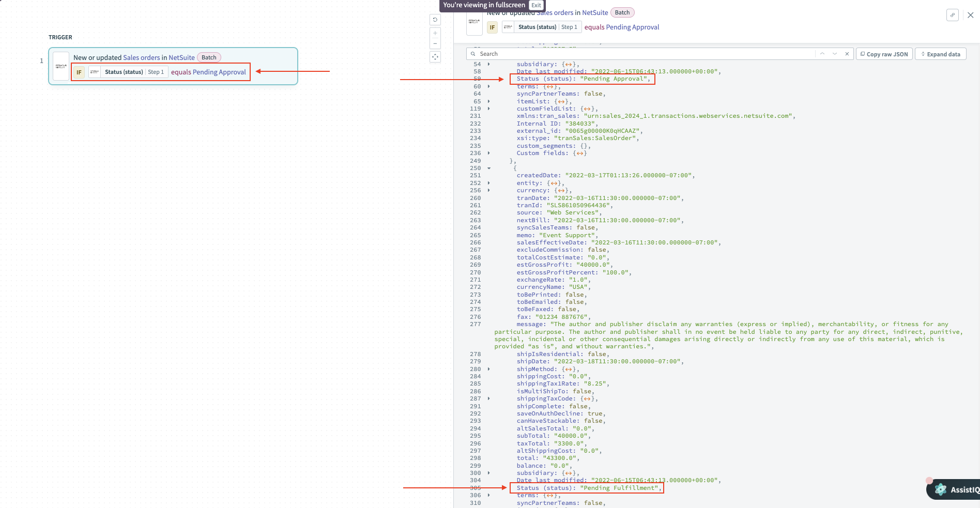Image resolution: width=980 pixels, height=508 pixels.
Task: Click the copy link icon button
Action: (x=952, y=15)
